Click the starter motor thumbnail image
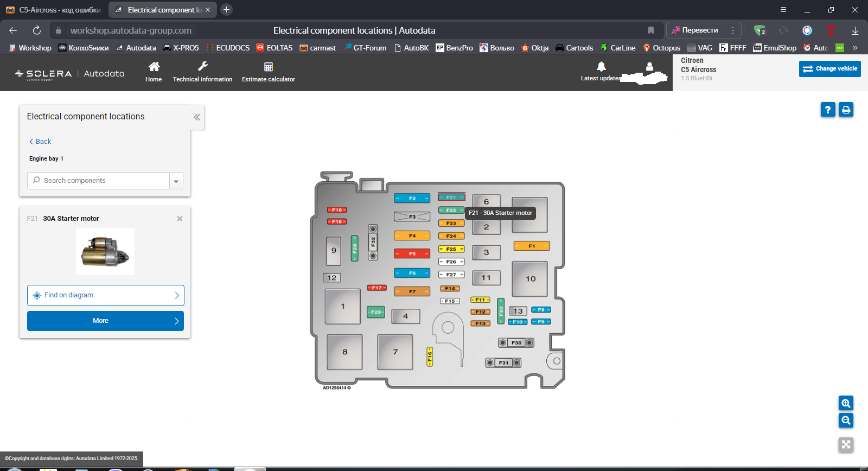This screenshot has height=471, width=868. [x=105, y=252]
